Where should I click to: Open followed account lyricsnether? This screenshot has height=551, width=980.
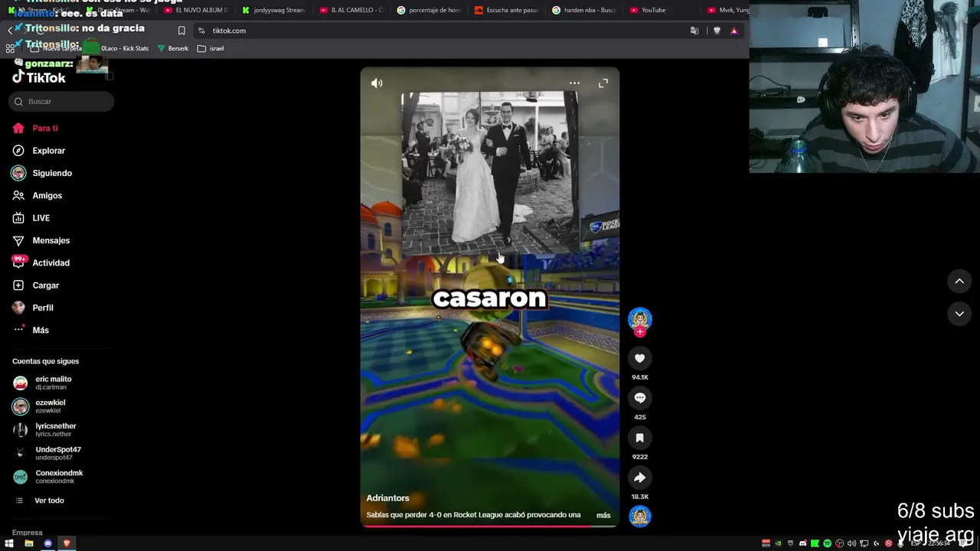point(45,429)
